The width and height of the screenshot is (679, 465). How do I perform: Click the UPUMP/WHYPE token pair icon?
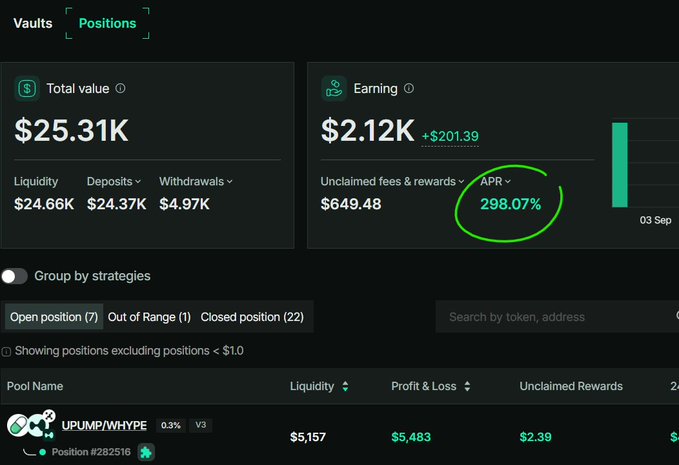coord(31,424)
